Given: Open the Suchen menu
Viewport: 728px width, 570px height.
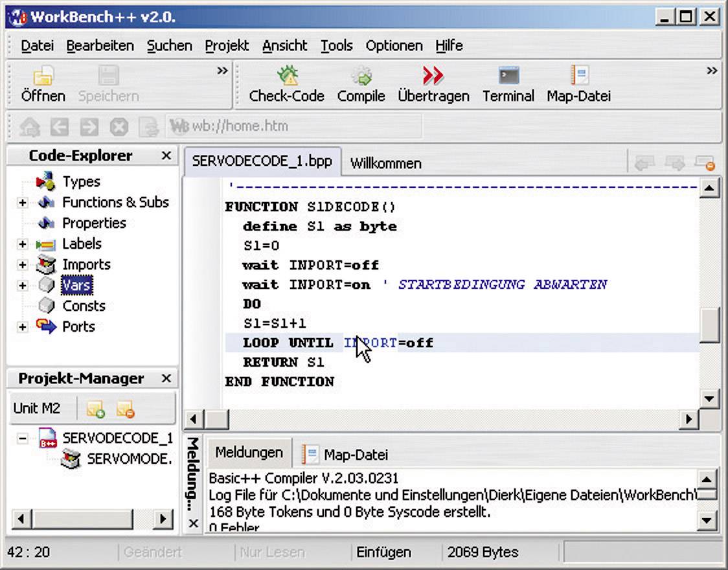Looking at the screenshot, I should 170,45.
